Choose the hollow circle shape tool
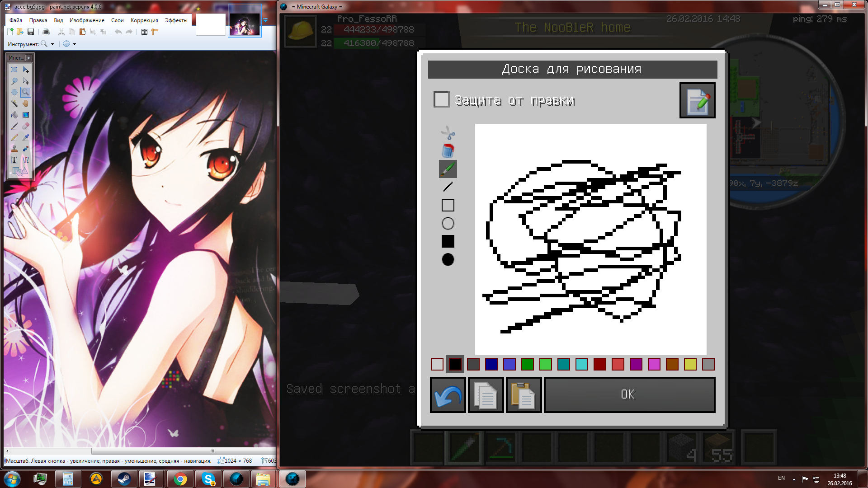This screenshot has height=488, width=868. pos(448,223)
